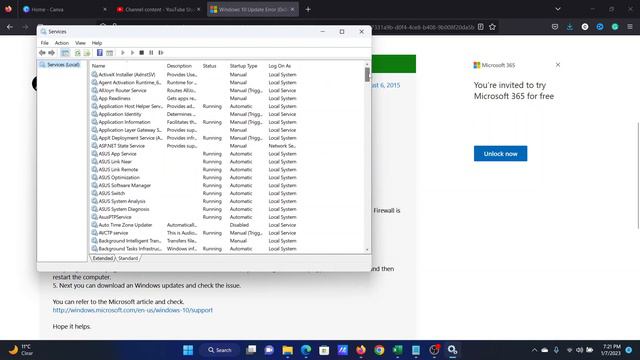Click the Back arrow in Services toolbar
The image size is (640, 360).
click(x=42, y=53)
